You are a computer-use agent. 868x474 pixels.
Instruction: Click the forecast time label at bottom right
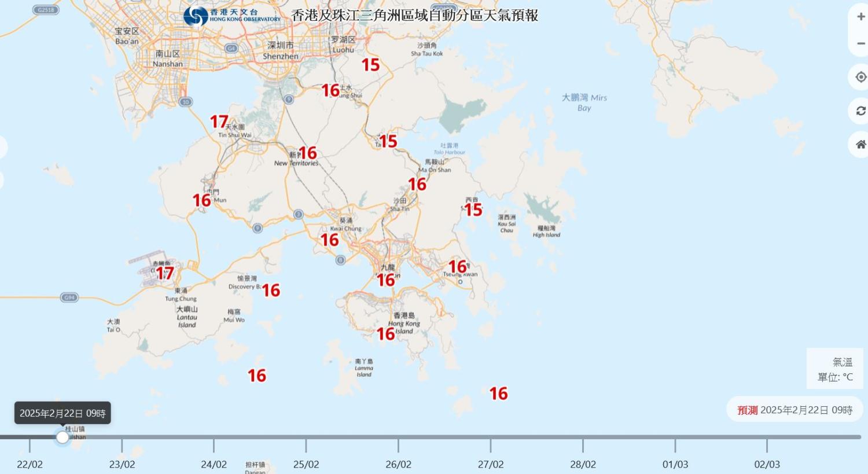(x=795, y=410)
